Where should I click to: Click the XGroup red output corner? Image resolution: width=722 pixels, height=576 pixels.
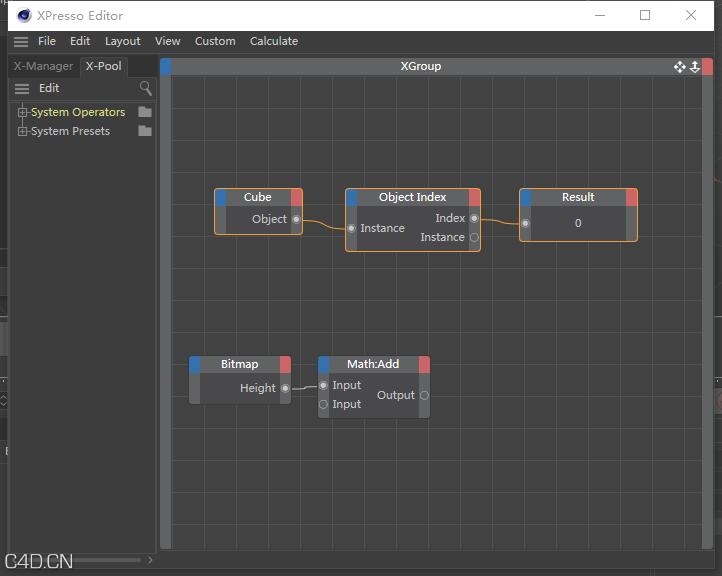[708, 66]
